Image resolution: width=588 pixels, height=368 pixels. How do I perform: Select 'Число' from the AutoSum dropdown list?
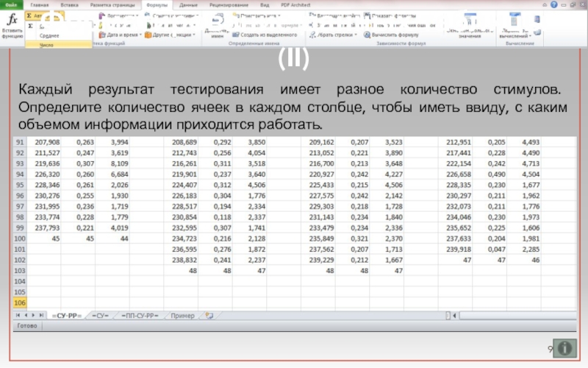[46, 44]
